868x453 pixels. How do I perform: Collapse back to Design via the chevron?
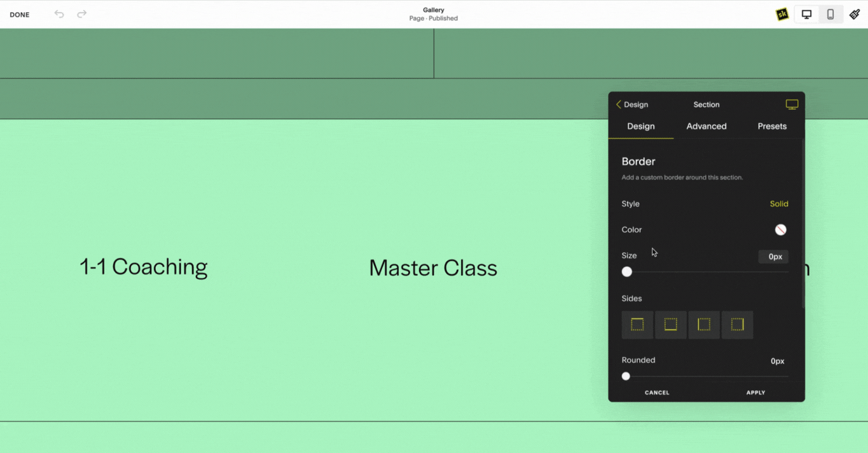pyautogui.click(x=619, y=104)
